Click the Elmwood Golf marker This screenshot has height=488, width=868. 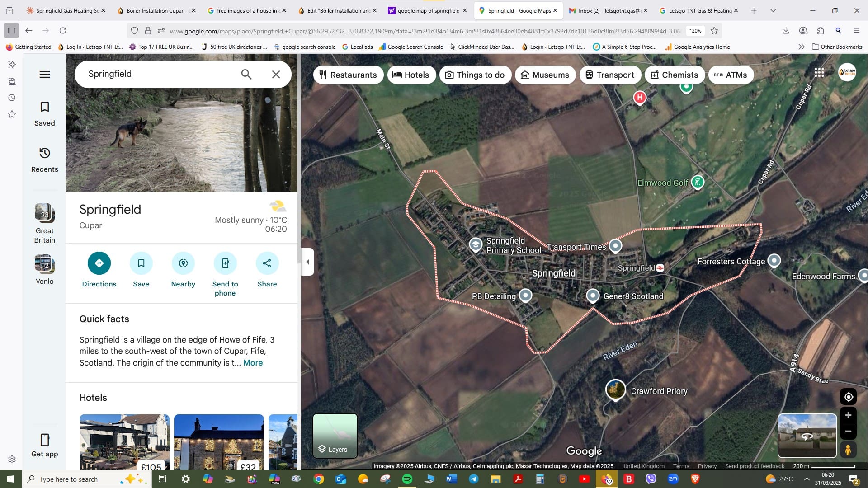[698, 182]
